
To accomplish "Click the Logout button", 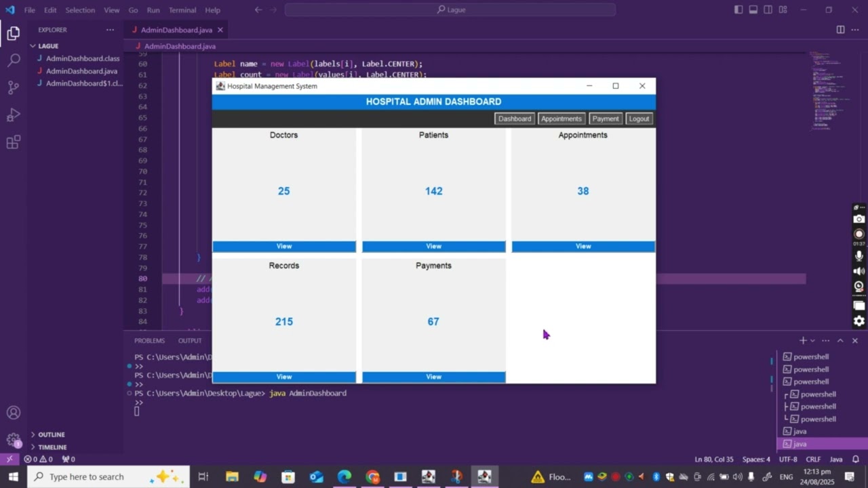I will click(x=639, y=119).
